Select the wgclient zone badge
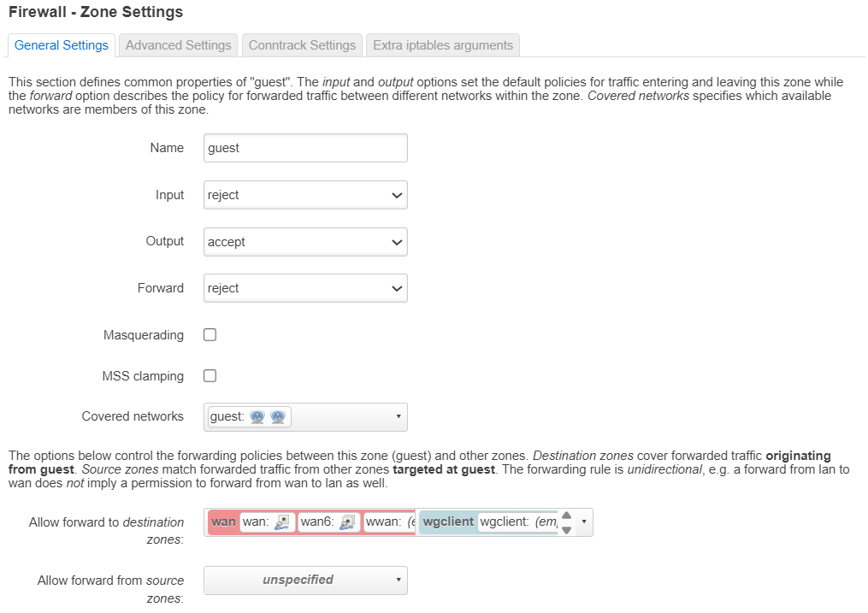 [448, 522]
